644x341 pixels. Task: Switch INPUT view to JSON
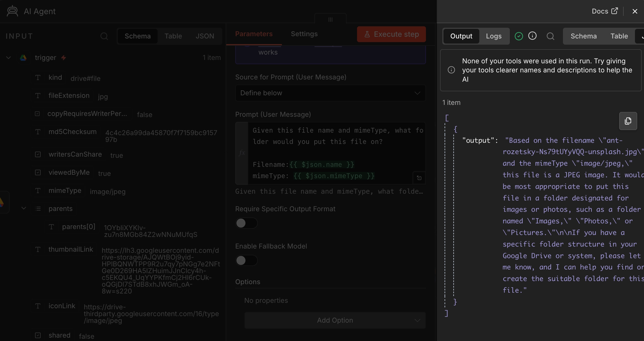[x=205, y=36]
